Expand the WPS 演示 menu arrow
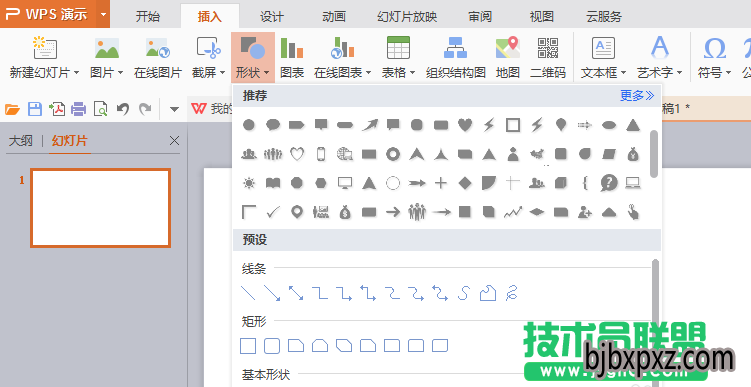 point(103,14)
